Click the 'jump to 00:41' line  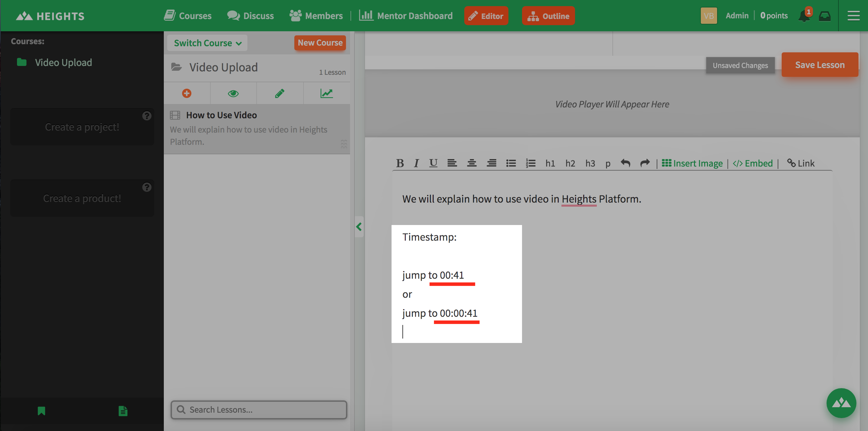(433, 275)
